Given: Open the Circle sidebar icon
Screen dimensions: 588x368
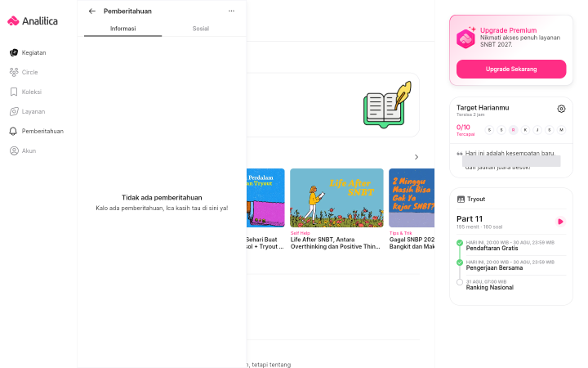Looking at the screenshot, I should tap(14, 72).
